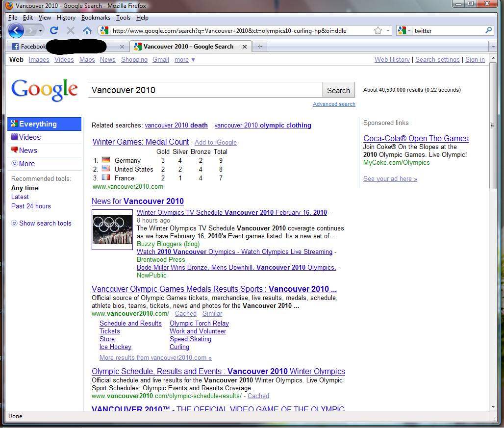
Task: Click the search magnifier icon in search bar
Action: (x=488, y=30)
